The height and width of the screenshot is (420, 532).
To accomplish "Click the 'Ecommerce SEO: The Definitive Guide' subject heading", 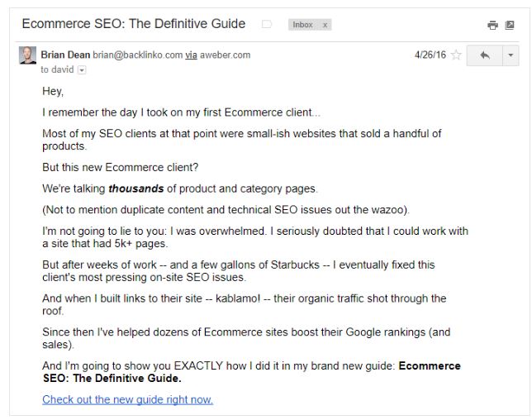I will point(134,24).
